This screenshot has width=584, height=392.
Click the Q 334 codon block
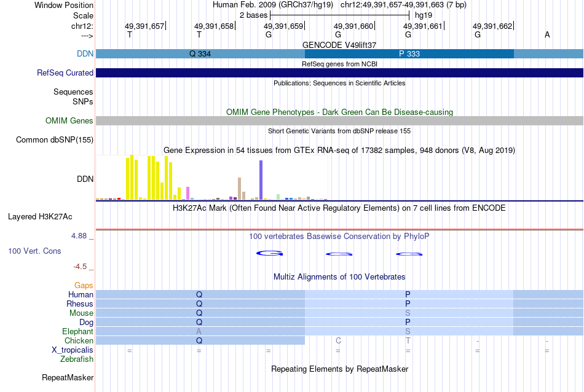(x=200, y=53)
